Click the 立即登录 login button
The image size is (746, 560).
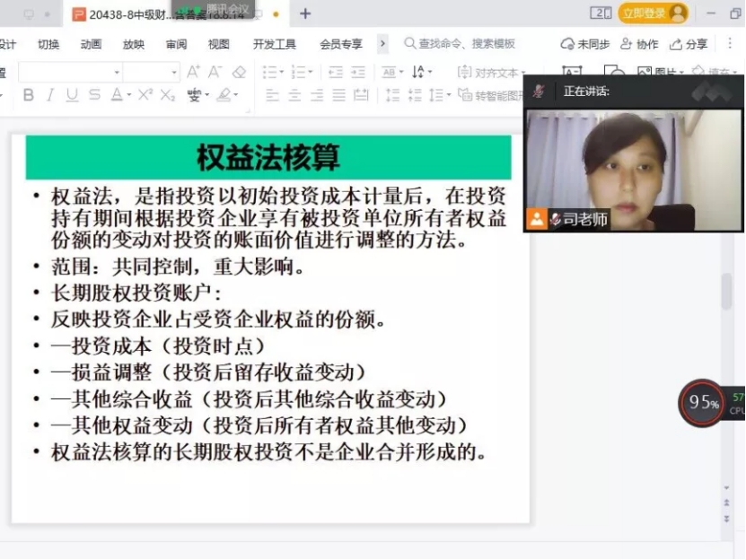(x=653, y=13)
